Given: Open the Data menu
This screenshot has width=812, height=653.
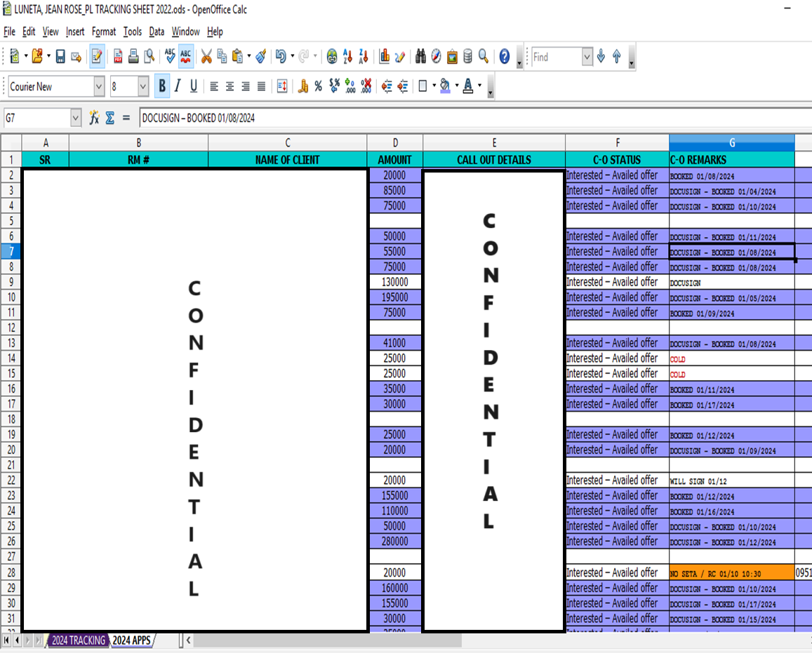Looking at the screenshot, I should (157, 32).
